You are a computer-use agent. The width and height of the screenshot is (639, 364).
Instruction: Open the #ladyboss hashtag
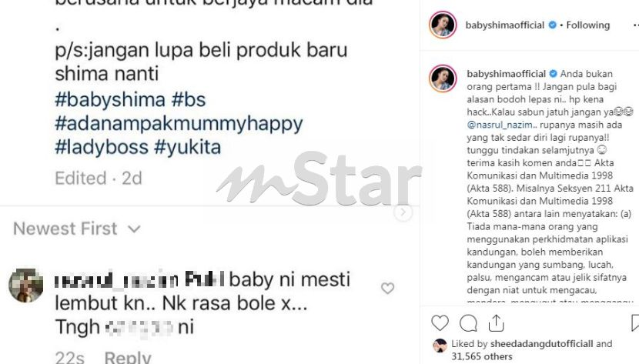102,148
